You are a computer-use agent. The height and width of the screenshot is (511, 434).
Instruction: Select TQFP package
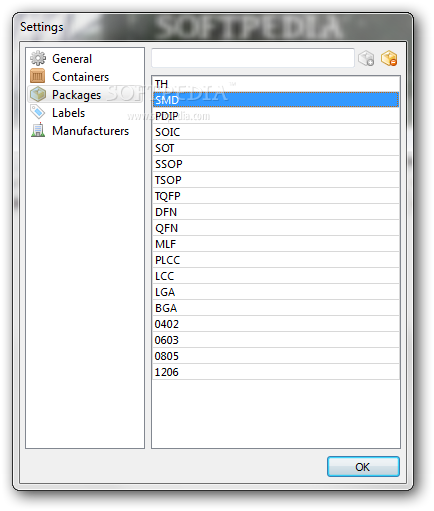(x=276, y=196)
